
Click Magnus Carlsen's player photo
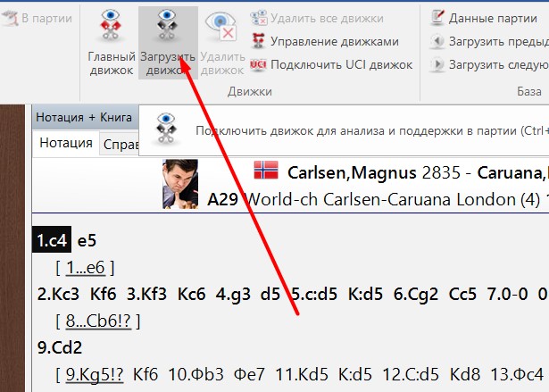[x=180, y=184]
